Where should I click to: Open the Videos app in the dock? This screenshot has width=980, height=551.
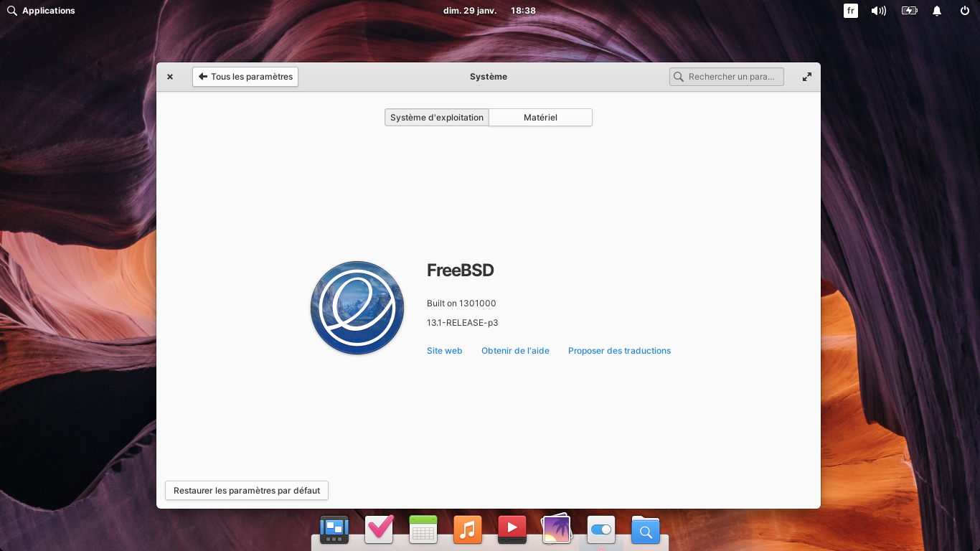tap(512, 529)
